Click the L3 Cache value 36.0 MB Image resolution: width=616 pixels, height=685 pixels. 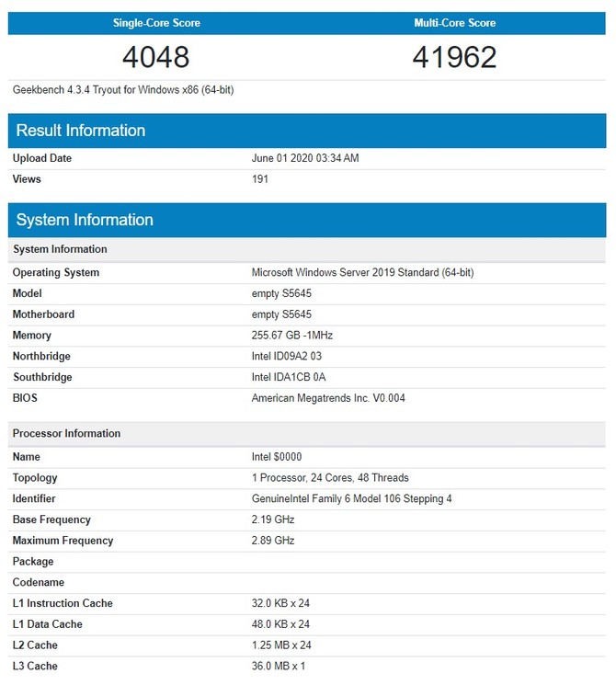coord(278,666)
